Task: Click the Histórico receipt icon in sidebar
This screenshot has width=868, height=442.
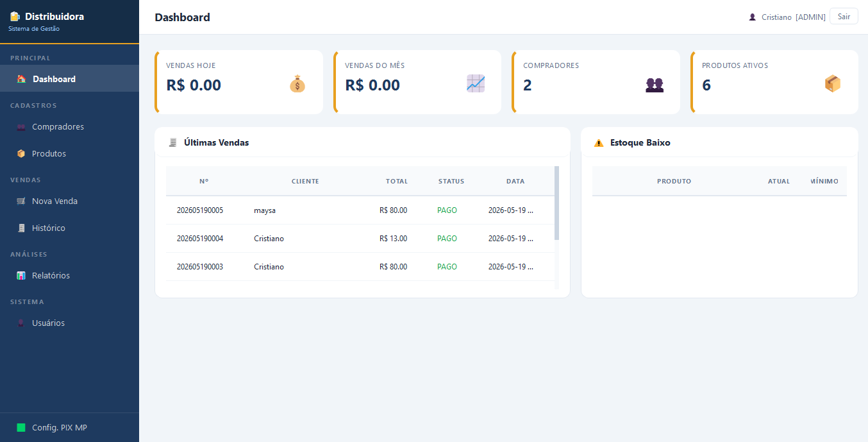Action: [x=21, y=228]
